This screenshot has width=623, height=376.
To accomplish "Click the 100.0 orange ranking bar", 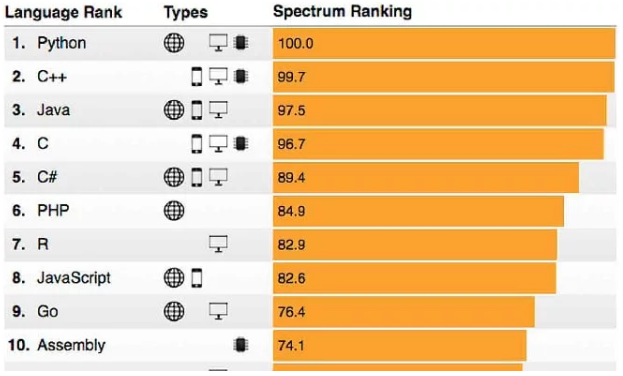I will [444, 43].
